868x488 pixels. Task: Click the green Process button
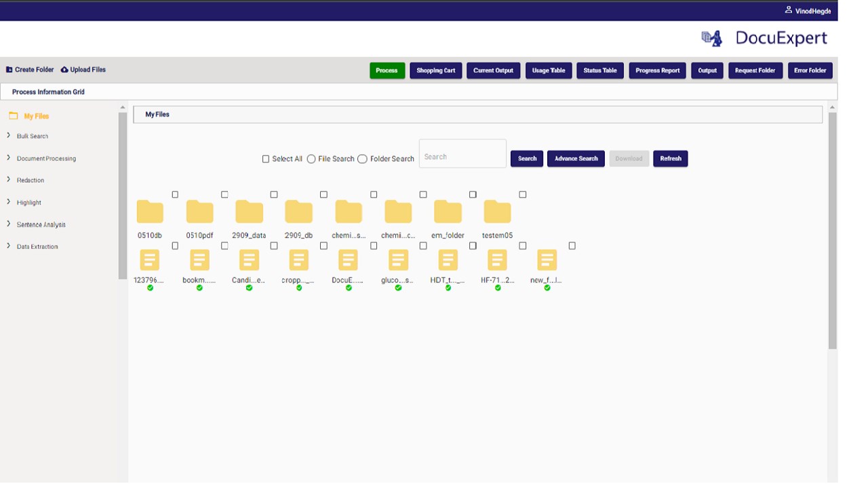(387, 70)
